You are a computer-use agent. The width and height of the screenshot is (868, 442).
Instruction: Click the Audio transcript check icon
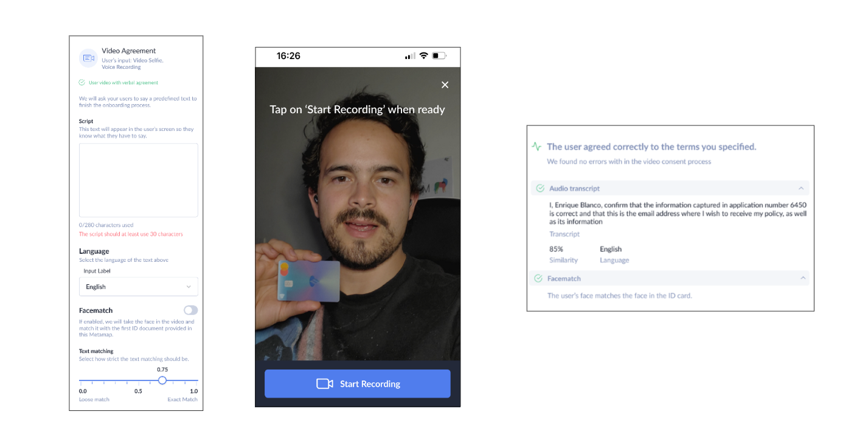pyautogui.click(x=540, y=189)
